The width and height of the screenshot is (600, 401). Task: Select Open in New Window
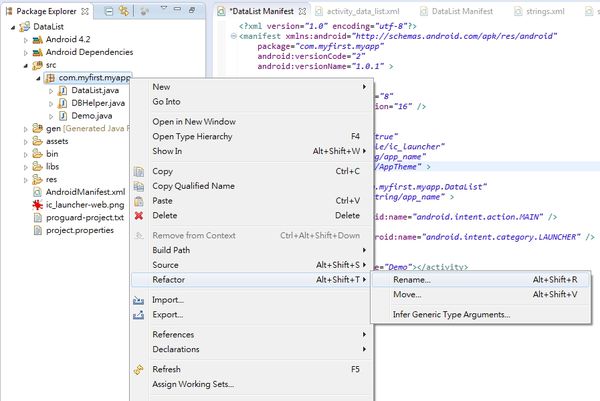[253, 122]
